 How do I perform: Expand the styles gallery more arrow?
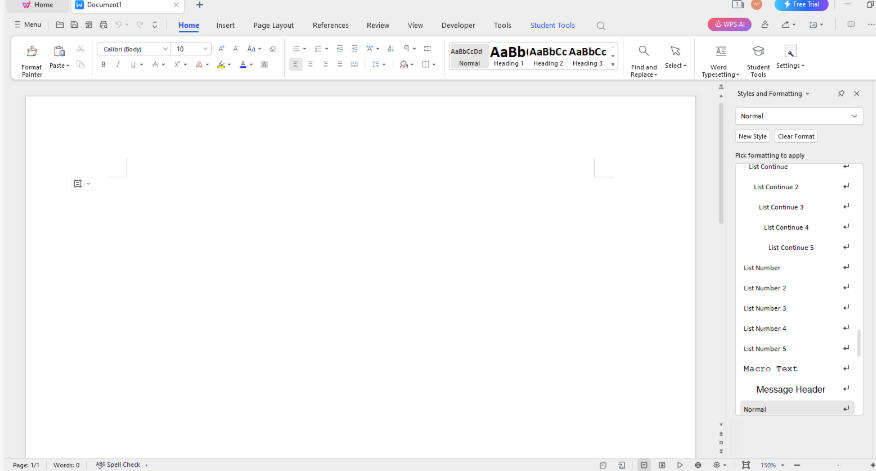[613, 64]
